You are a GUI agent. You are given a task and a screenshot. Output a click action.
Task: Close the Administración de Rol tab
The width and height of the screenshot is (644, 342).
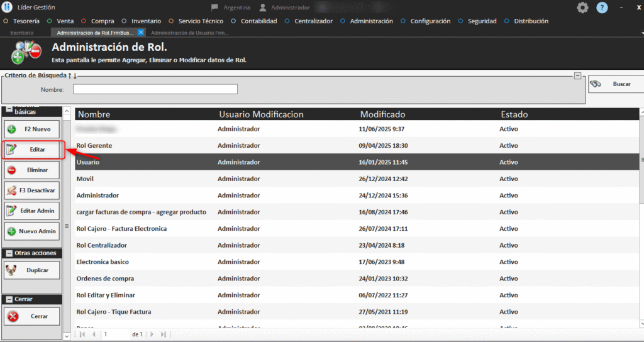tap(141, 32)
